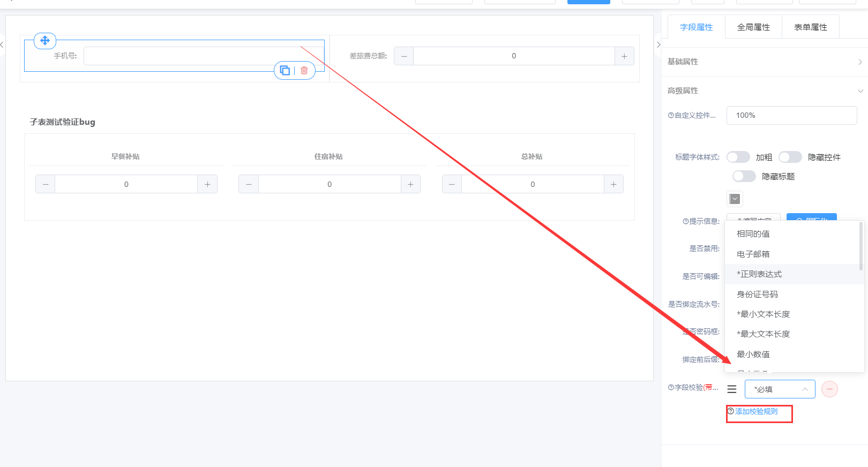Viewport: 868px width, 467px height.
Task: Switch to the 字段属性 tab
Action: tap(697, 27)
